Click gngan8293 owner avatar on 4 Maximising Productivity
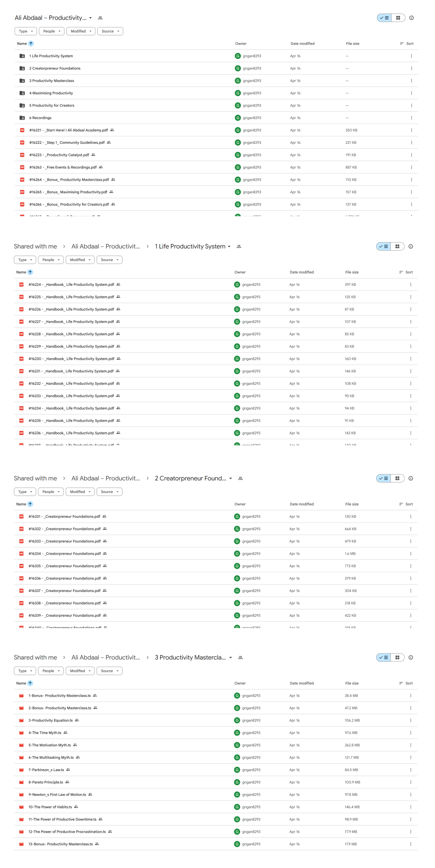 (238, 93)
